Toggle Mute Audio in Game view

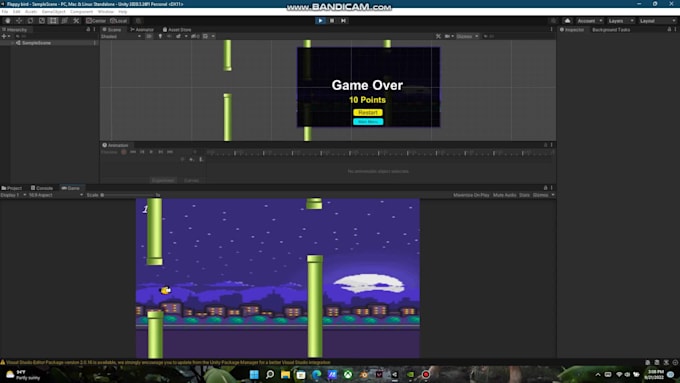(504, 195)
